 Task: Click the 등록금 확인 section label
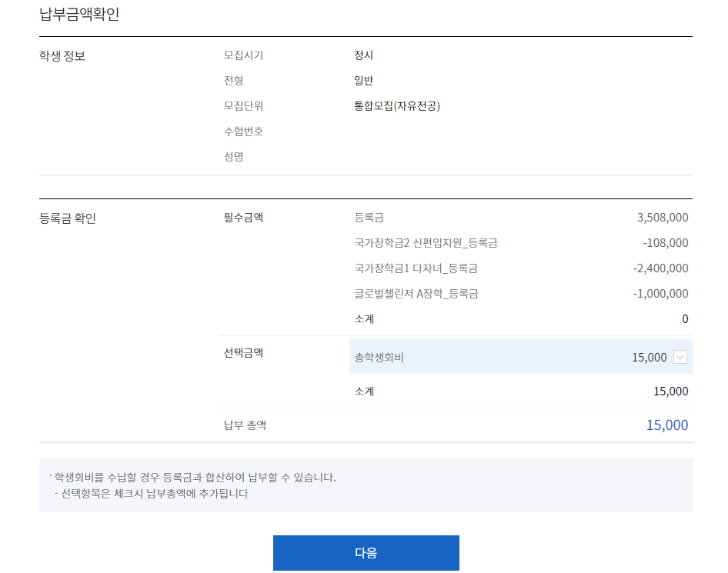click(x=68, y=218)
